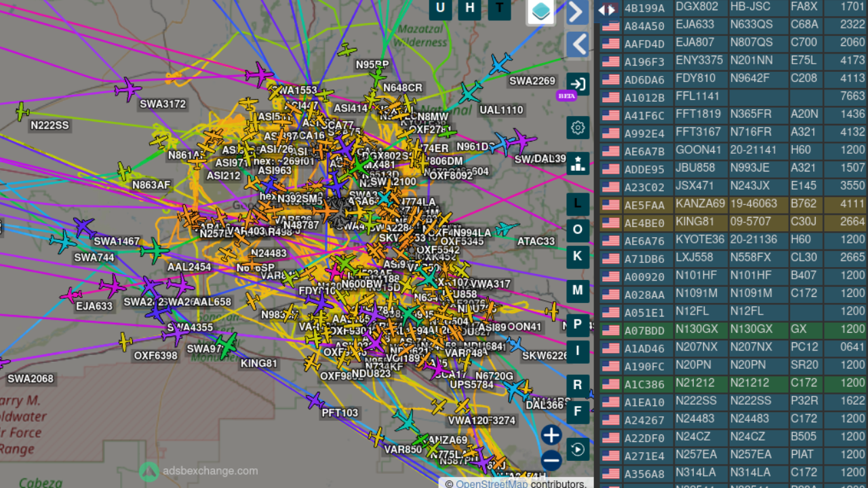This screenshot has width=868, height=488.
Task: Toggle the F map button
Action: 578,411
